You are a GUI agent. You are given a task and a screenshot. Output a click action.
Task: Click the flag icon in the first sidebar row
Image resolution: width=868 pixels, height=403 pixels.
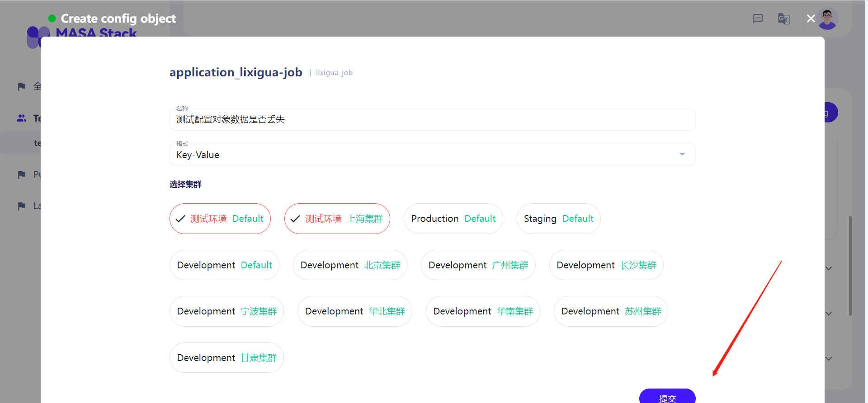coord(22,86)
